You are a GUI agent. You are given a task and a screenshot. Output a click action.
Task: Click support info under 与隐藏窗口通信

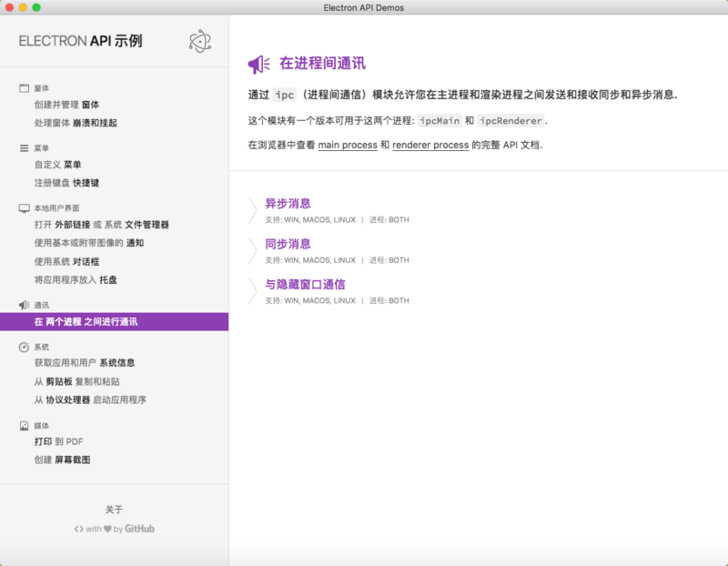[x=337, y=300]
